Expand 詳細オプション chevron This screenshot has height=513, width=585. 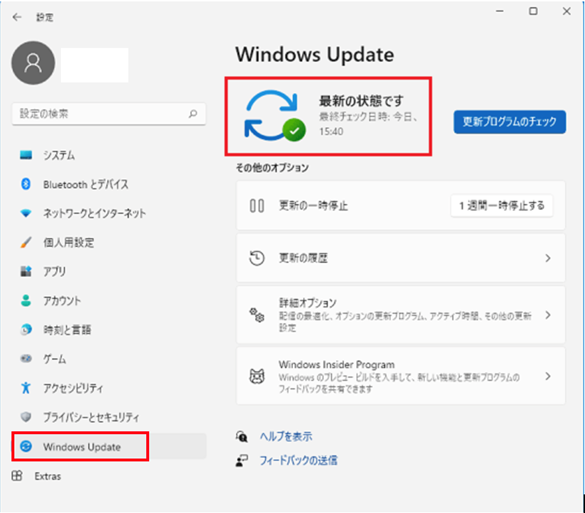click(548, 315)
